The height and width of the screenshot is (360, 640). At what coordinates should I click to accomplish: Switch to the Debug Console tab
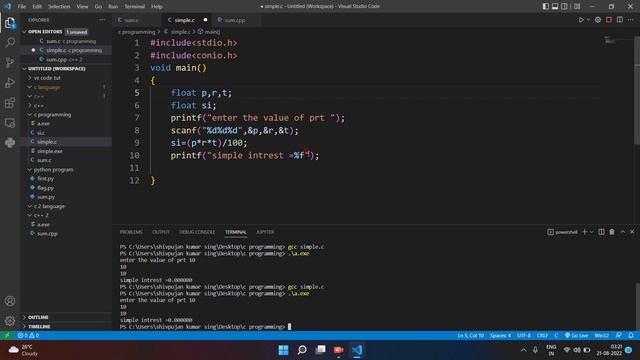coord(197,232)
